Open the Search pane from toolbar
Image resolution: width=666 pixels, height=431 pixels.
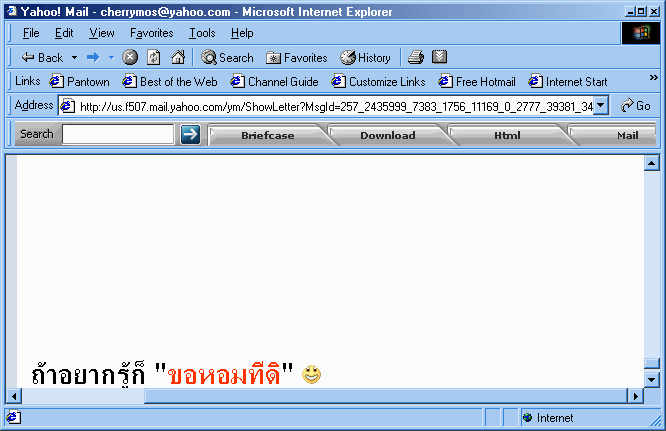227,57
